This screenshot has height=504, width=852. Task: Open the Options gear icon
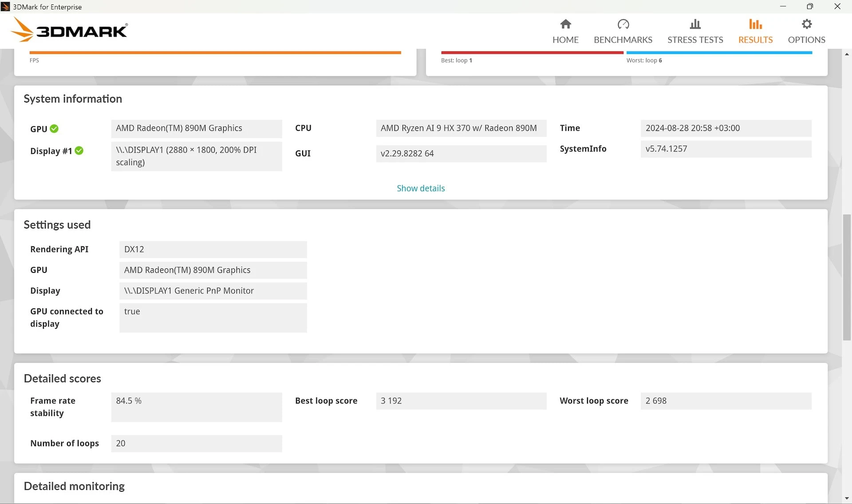tap(807, 24)
